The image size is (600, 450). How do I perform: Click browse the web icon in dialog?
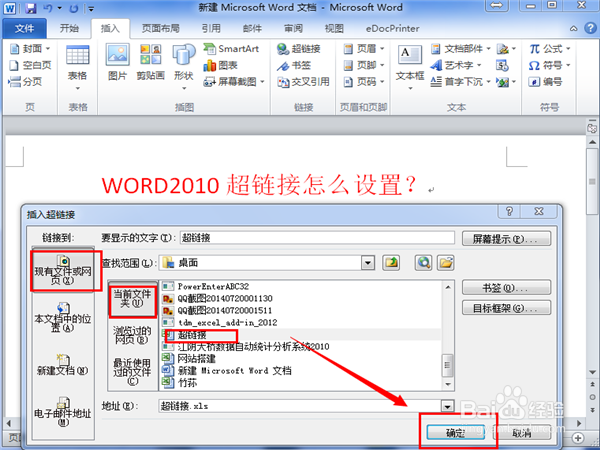(424, 263)
